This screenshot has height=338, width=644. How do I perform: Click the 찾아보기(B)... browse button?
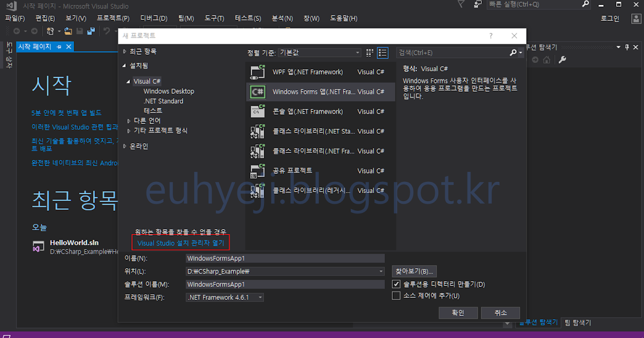pyautogui.click(x=414, y=271)
